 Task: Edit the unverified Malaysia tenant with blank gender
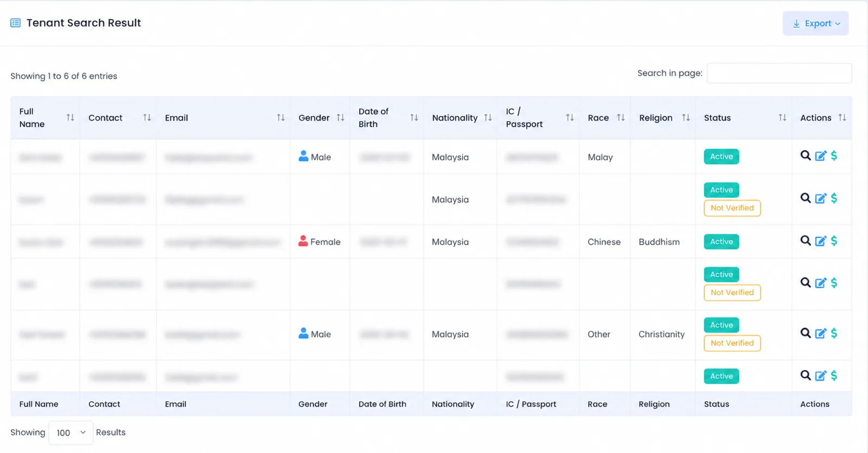coord(821,198)
